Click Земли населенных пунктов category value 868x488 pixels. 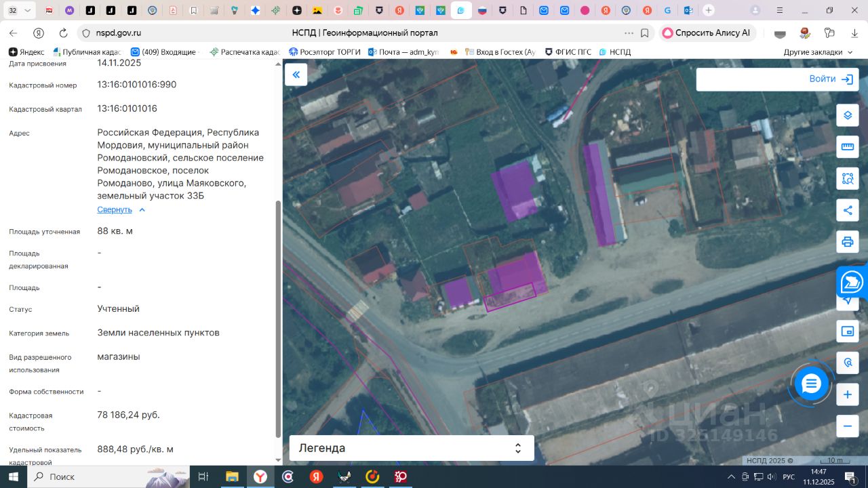coord(159,333)
